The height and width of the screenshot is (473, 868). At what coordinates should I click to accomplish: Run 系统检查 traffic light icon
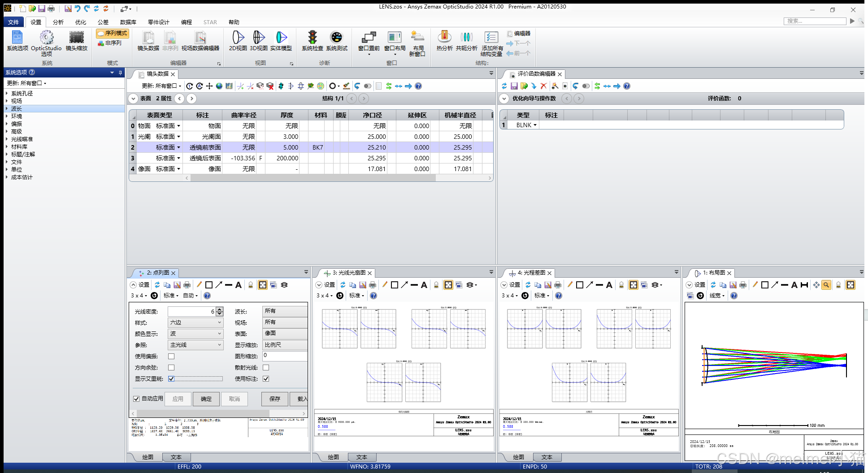click(x=312, y=41)
